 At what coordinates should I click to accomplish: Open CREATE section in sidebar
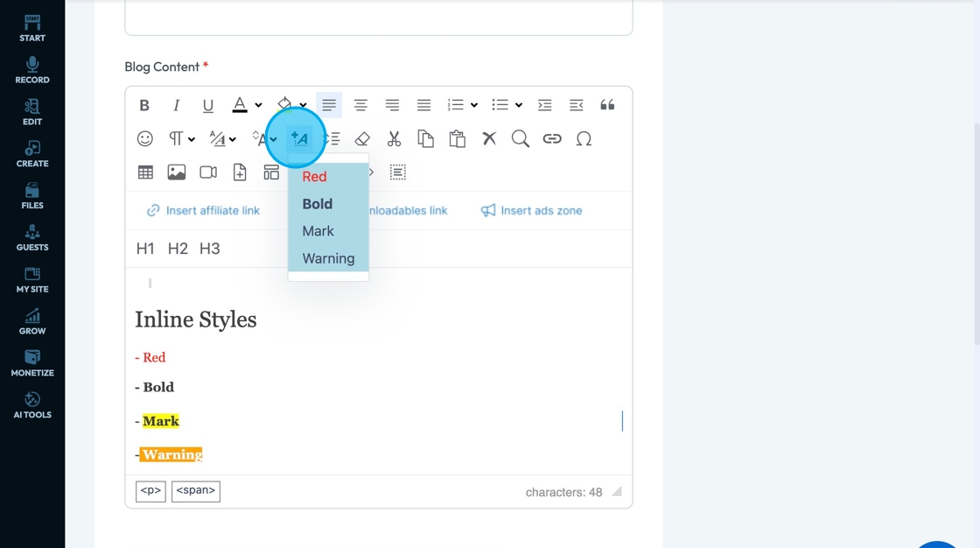[32, 154]
